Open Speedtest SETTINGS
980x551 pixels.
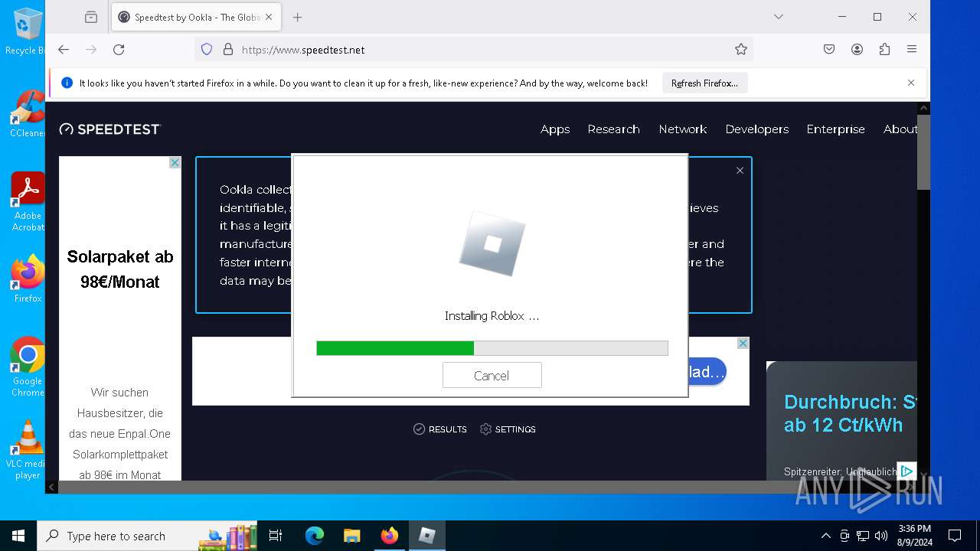coord(508,429)
